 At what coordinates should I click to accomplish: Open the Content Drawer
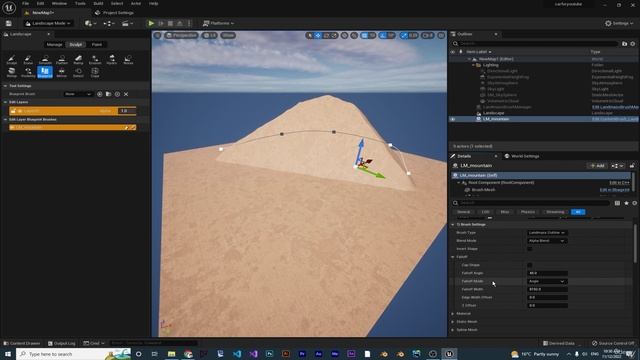pyautogui.click(x=22, y=343)
